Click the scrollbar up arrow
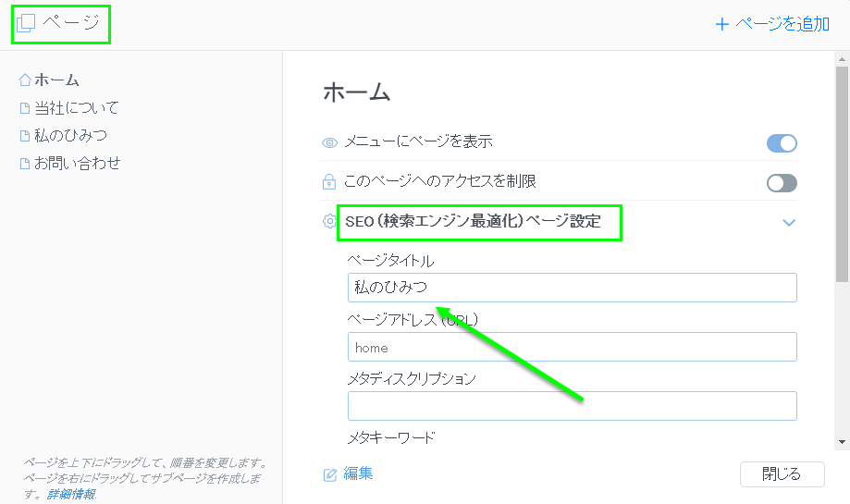Viewport: 850px width, 504px height. pyautogui.click(x=842, y=58)
